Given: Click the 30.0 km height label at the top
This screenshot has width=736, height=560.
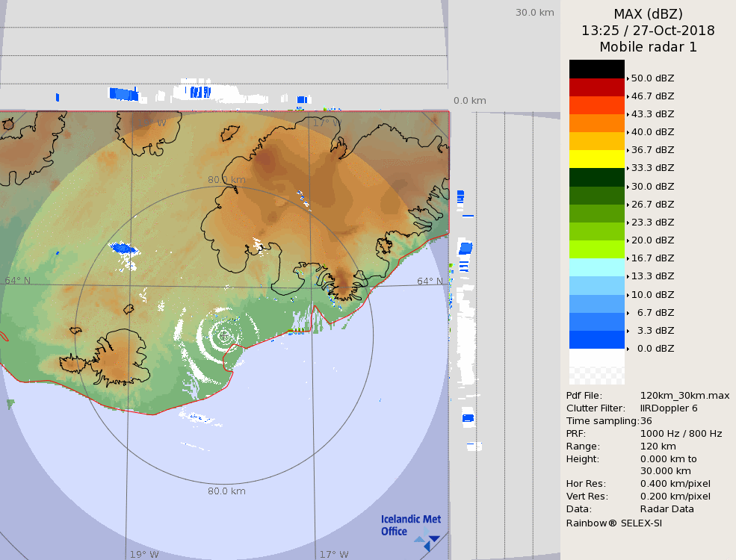Looking at the screenshot, I should click(534, 13).
